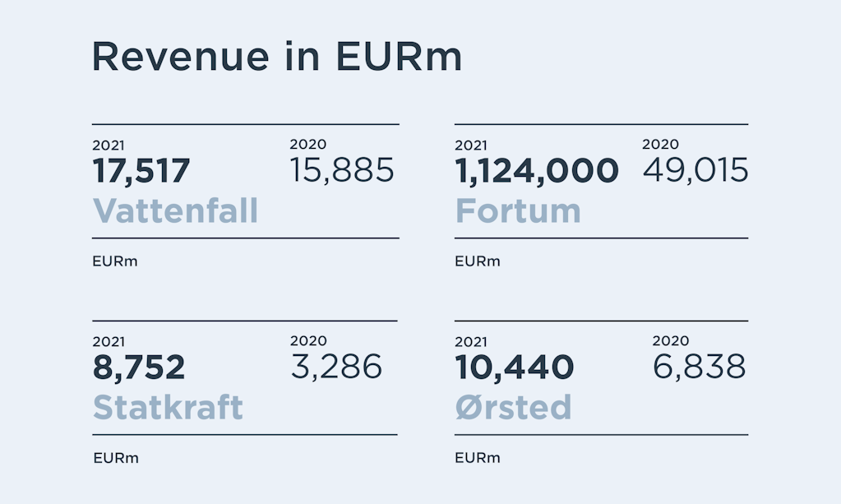Screen dimensions: 841x504
Task: Select Vattenfall's 2021 revenue figure 17,517
Action: coord(141,171)
